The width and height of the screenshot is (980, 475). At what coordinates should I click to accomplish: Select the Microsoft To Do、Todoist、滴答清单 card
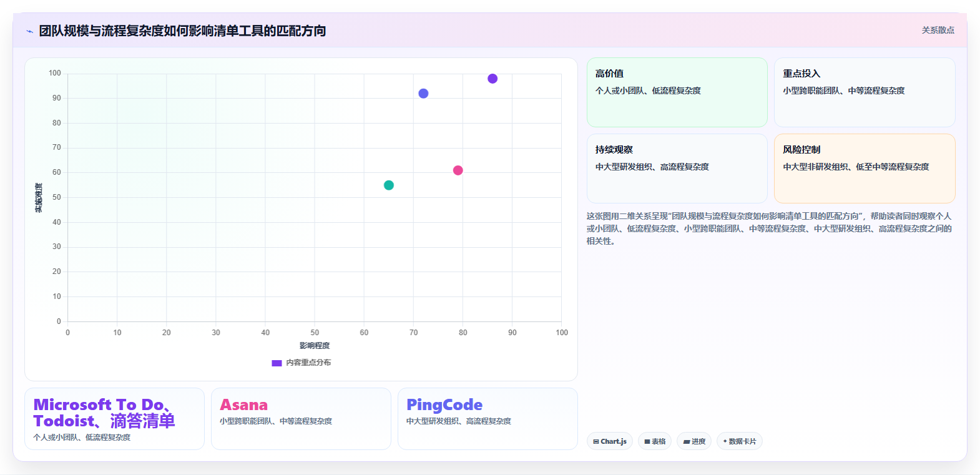pyautogui.click(x=114, y=419)
